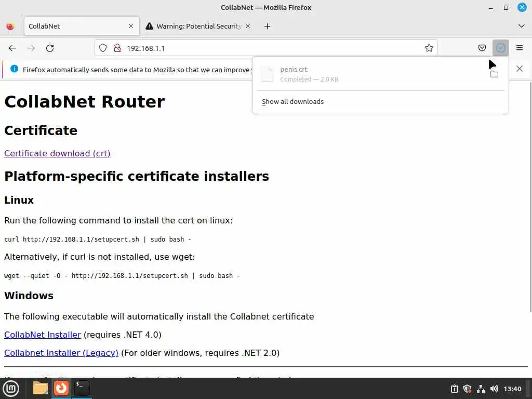Image resolution: width=532 pixels, height=399 pixels.
Task: Switch to the Warning: Potential Security tab
Action: 198,26
